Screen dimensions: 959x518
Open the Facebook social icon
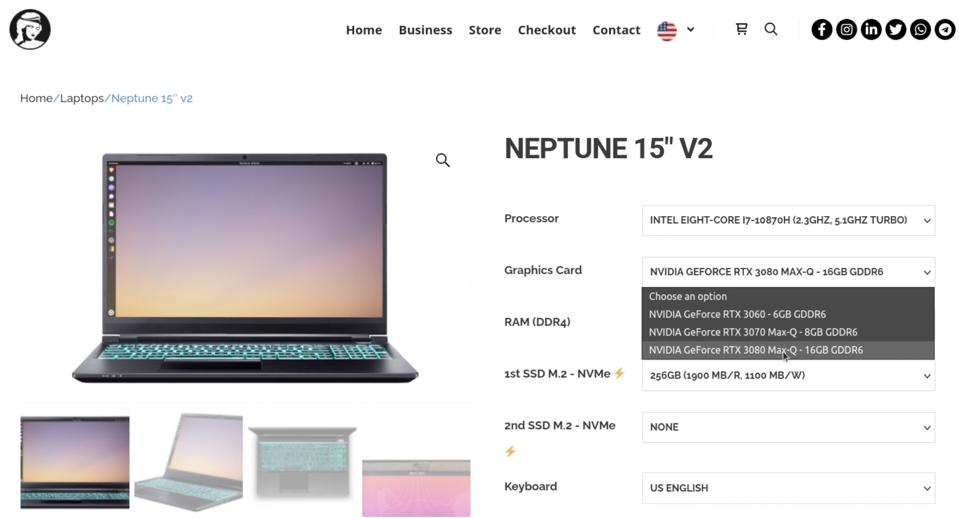pyautogui.click(x=821, y=29)
